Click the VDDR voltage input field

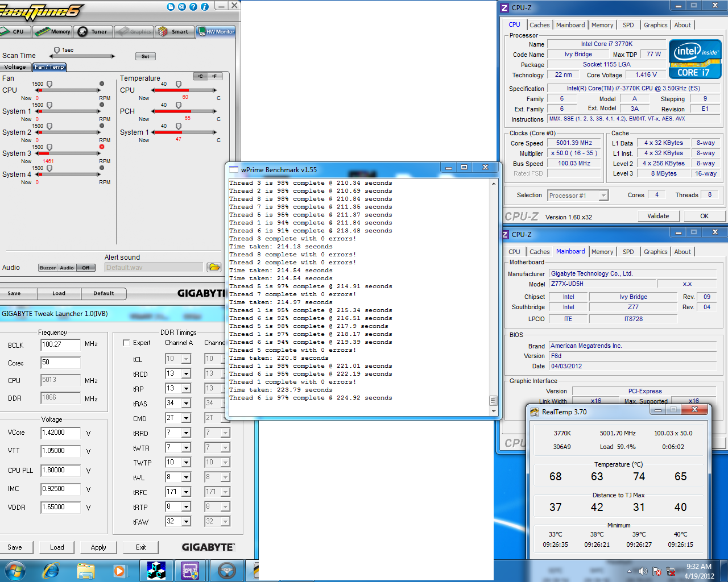pos(60,508)
